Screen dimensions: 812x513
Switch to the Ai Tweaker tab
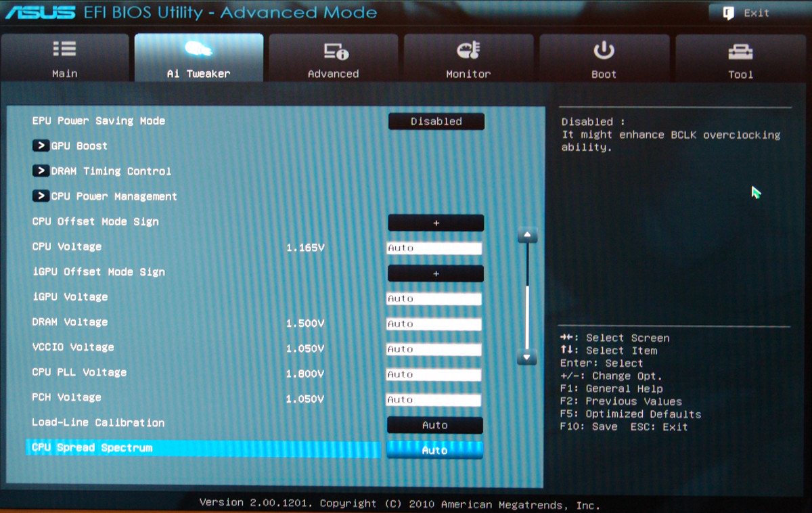tap(199, 58)
